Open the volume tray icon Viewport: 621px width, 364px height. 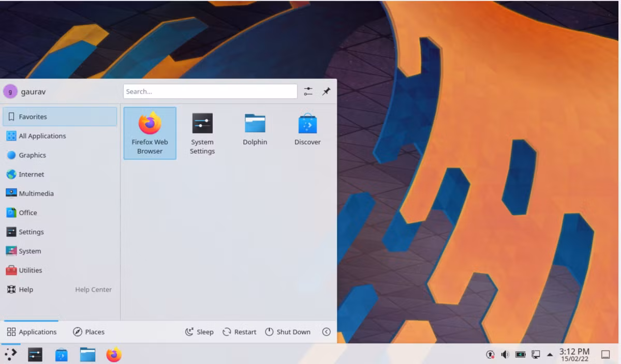505,355
